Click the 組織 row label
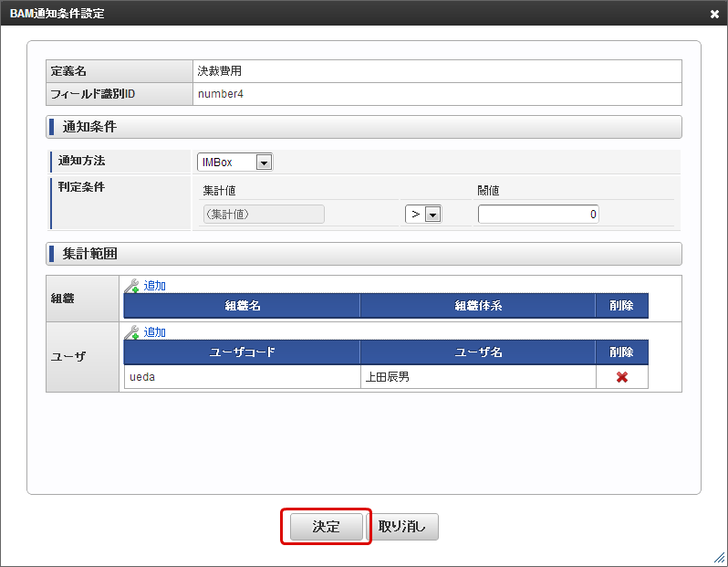 click(63, 299)
